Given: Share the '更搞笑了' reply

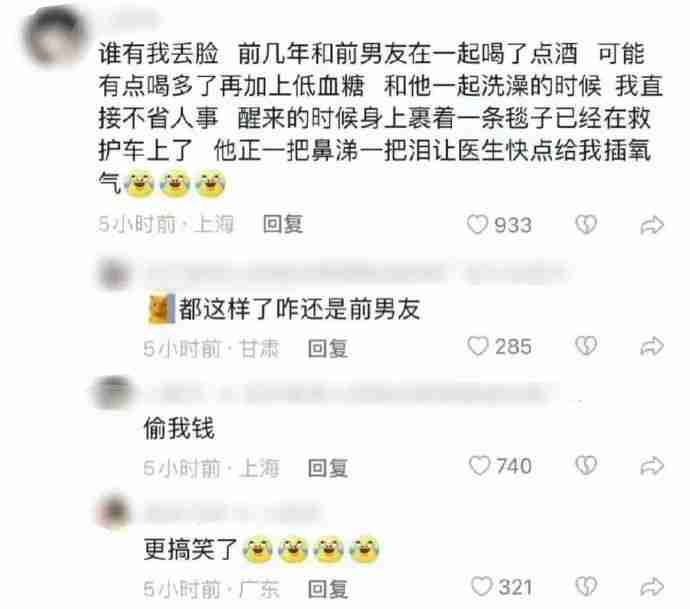Looking at the screenshot, I should (652, 587).
